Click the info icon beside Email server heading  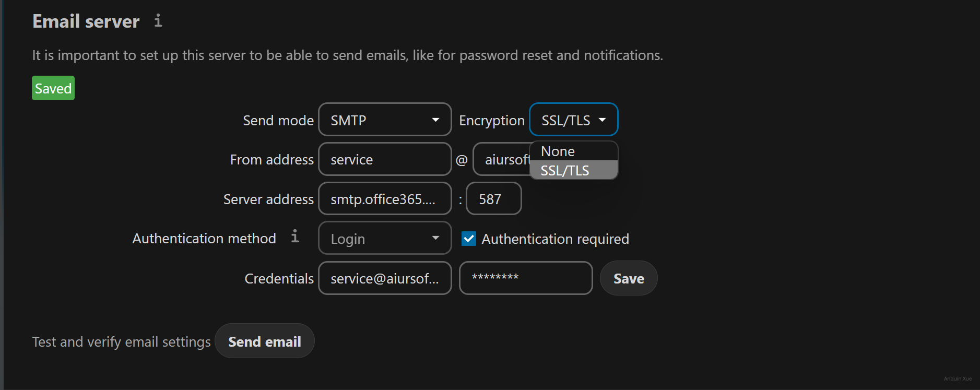(158, 21)
